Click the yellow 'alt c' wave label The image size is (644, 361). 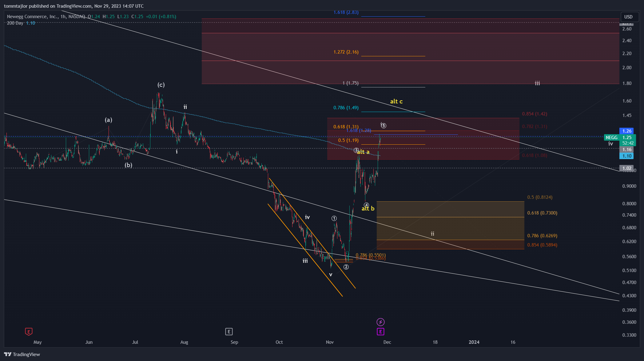(396, 101)
